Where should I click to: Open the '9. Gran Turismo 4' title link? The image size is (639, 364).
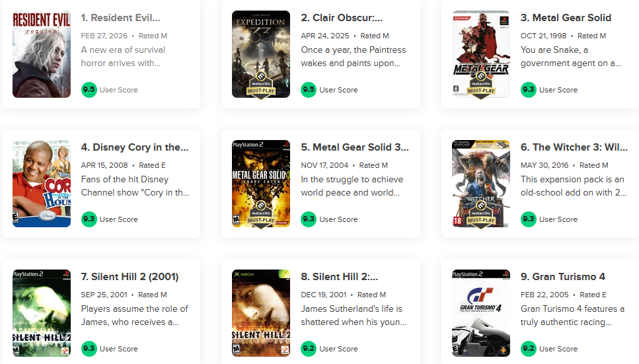[x=563, y=277]
